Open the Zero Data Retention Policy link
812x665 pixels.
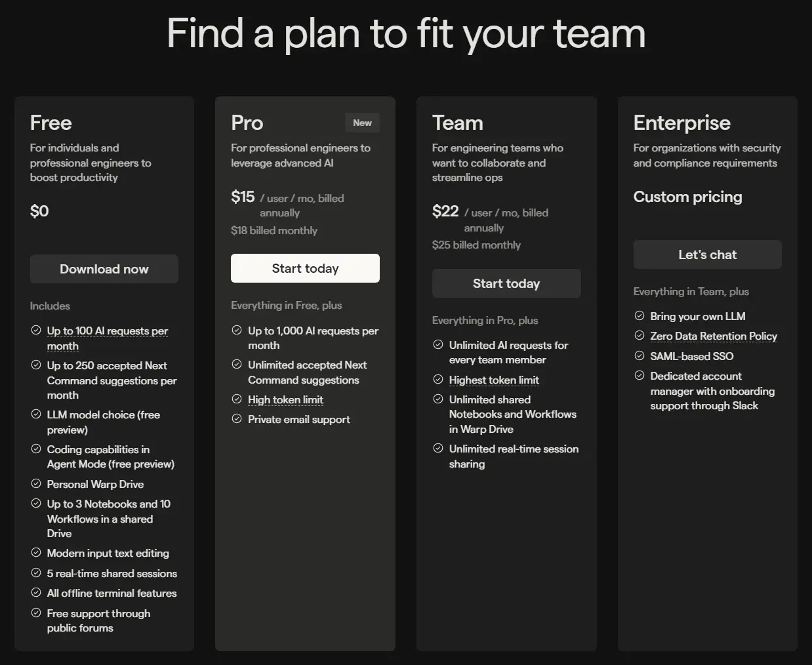coord(713,336)
